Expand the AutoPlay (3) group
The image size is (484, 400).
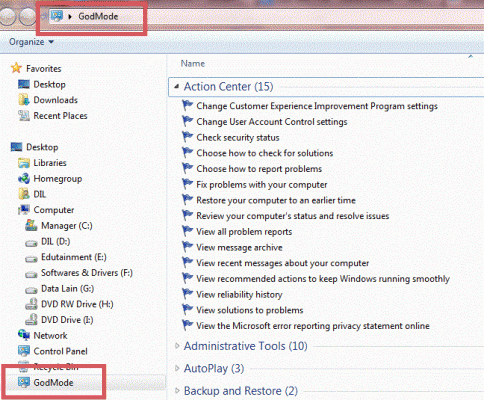pyautogui.click(x=177, y=368)
